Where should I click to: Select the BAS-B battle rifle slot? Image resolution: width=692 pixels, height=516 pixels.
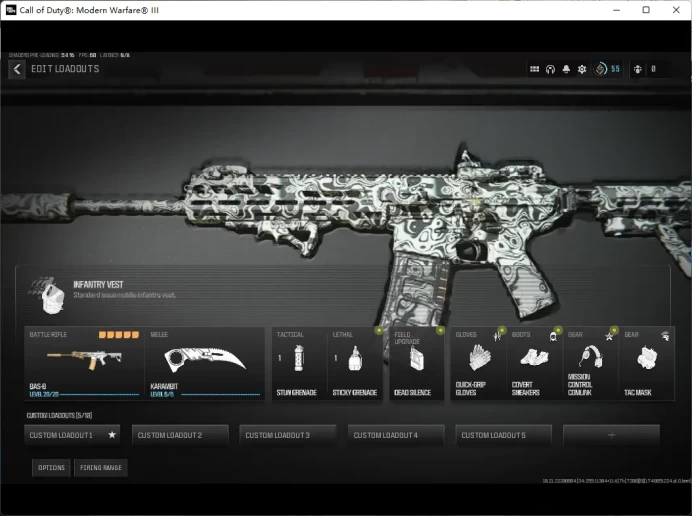pyautogui.click(x=84, y=364)
